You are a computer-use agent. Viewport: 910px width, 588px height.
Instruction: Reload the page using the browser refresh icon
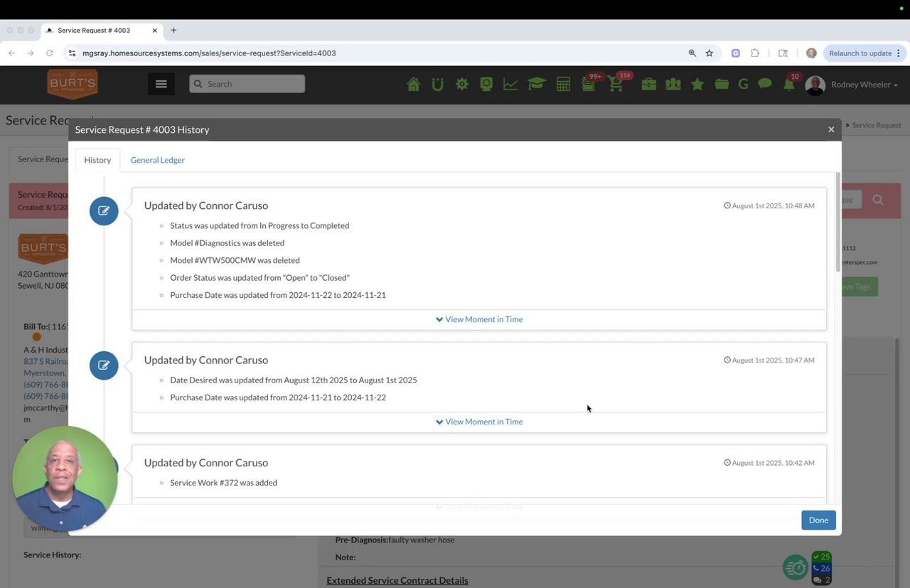click(49, 53)
